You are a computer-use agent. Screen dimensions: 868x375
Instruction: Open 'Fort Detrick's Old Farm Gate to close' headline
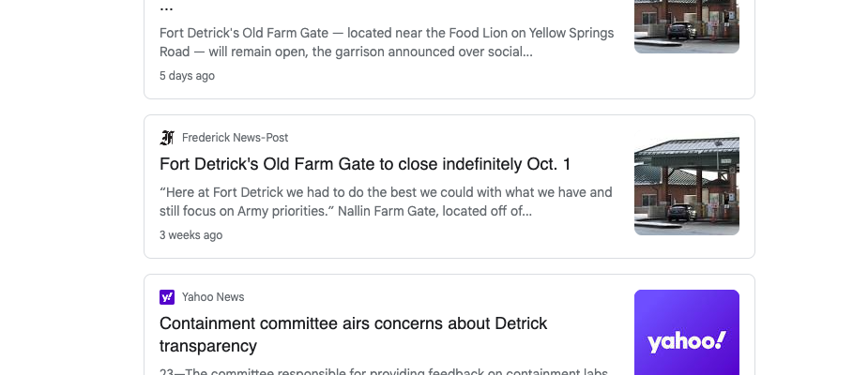tap(365, 164)
